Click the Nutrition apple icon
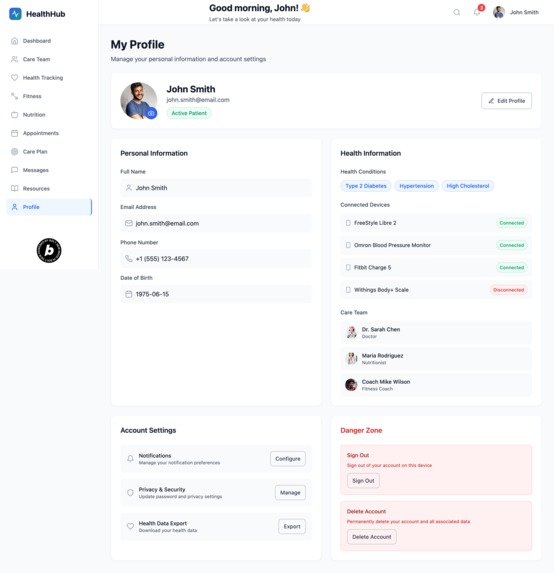This screenshot has width=554, height=573. pos(15,115)
